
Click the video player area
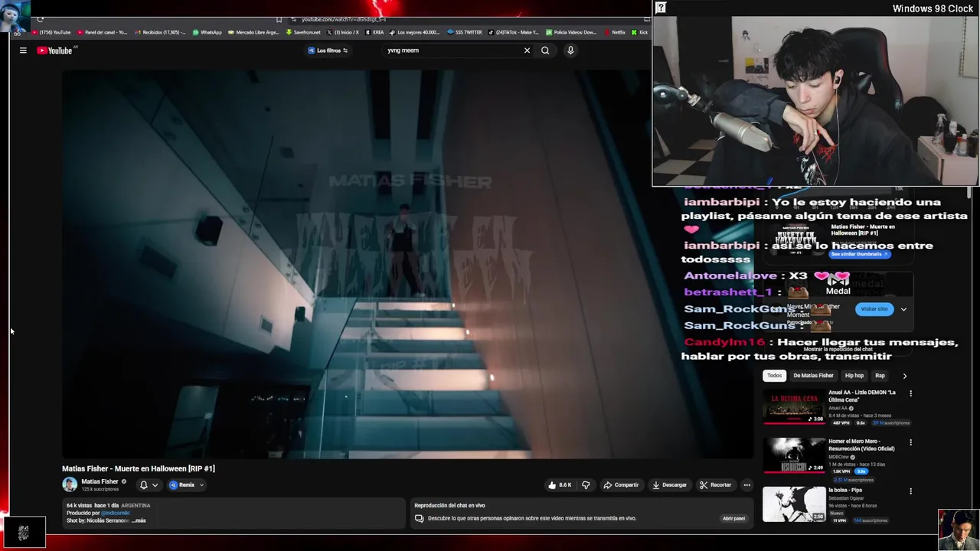pyautogui.click(x=408, y=264)
